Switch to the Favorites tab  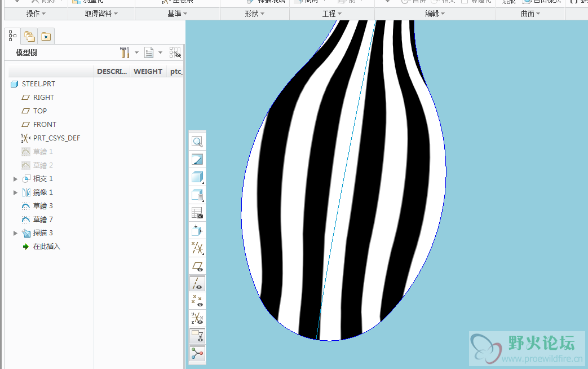click(45, 37)
